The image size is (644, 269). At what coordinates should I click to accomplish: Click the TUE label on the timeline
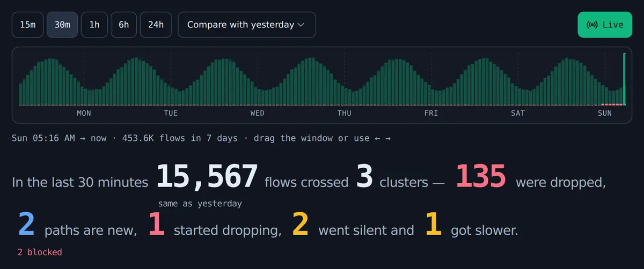click(171, 113)
